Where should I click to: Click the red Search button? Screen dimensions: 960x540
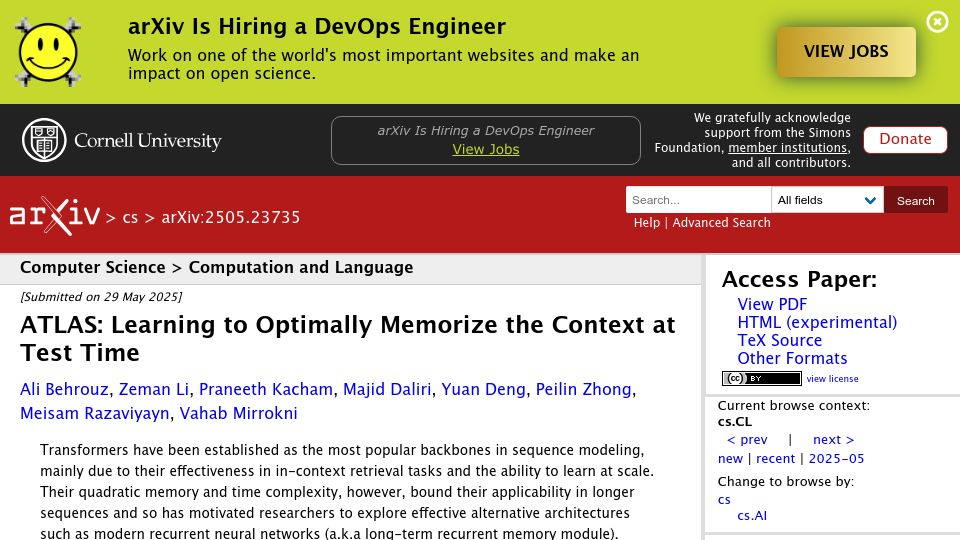[915, 200]
